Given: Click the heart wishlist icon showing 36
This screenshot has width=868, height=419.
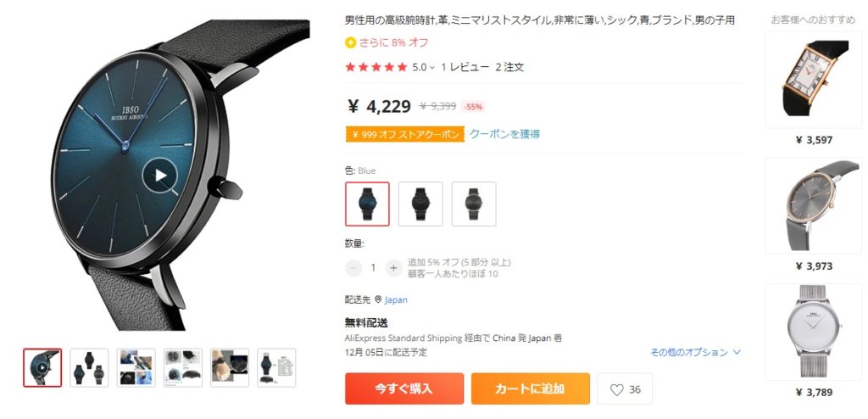Looking at the screenshot, I should 617,389.
